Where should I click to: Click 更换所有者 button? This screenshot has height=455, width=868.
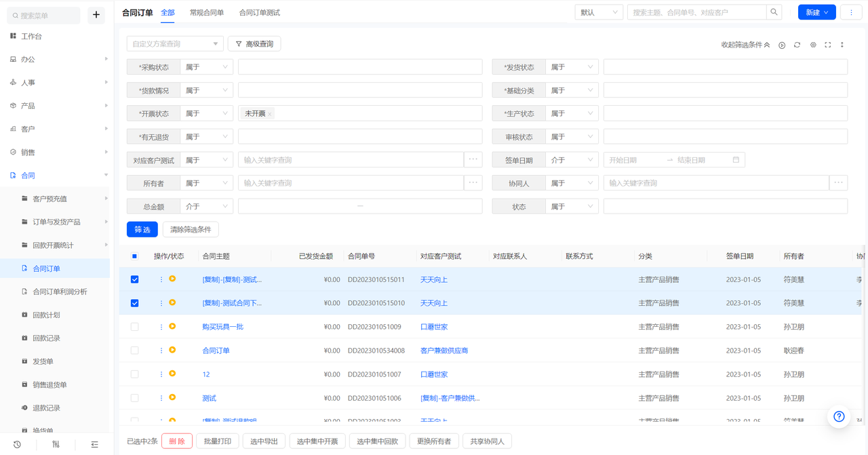(x=434, y=441)
